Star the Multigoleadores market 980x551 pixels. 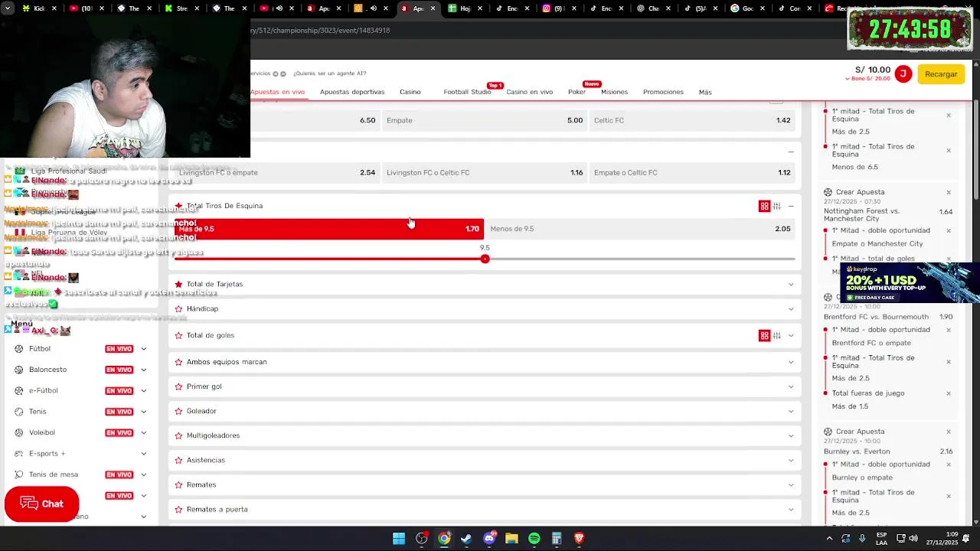point(178,435)
